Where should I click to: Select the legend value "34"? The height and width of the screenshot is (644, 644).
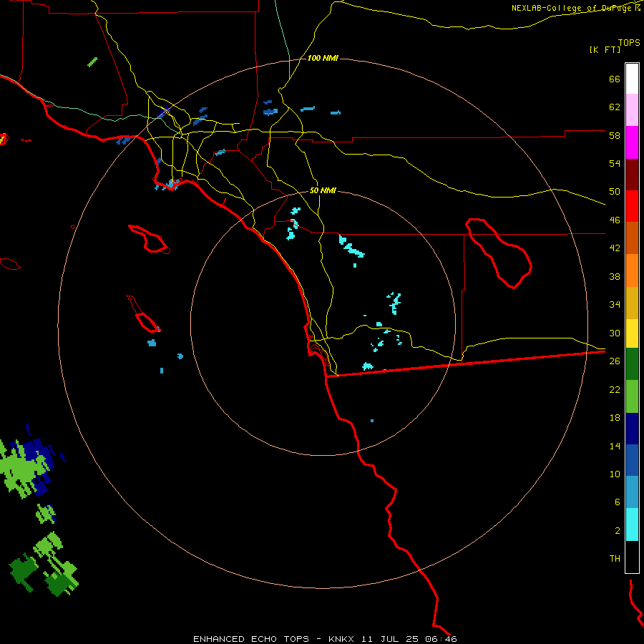point(615,304)
